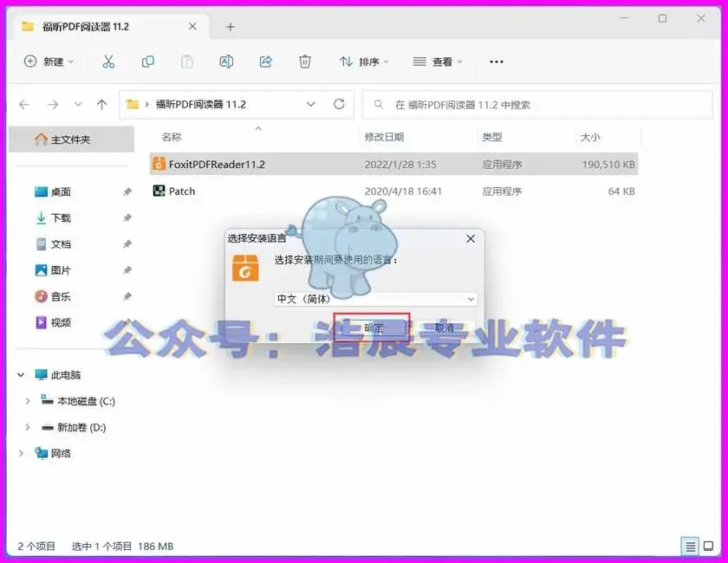Open the 排序 sort dropdown
The image size is (728, 563).
[x=364, y=61]
